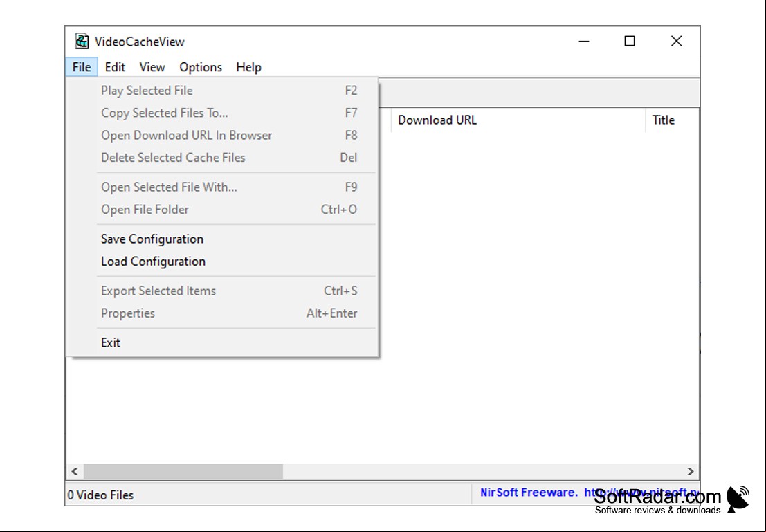Click the VideoCacheView app icon in title bar
The width and height of the screenshot is (766, 532).
[82, 42]
